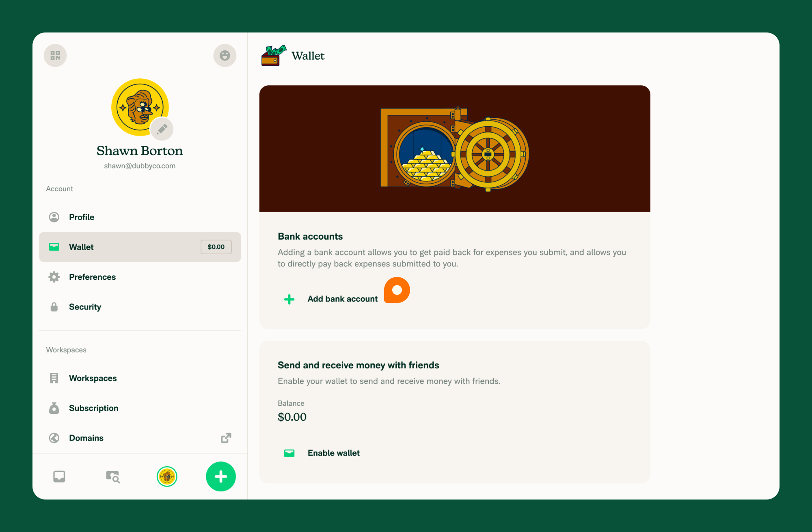Click the Workspaces list icon
Image resolution: width=812 pixels, height=532 pixels.
point(54,378)
